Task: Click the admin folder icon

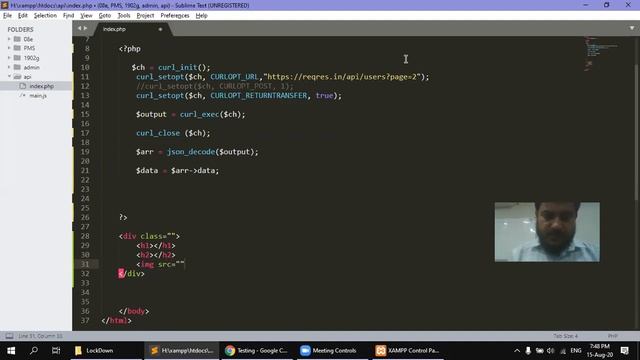Action: pyautogui.click(x=17, y=67)
